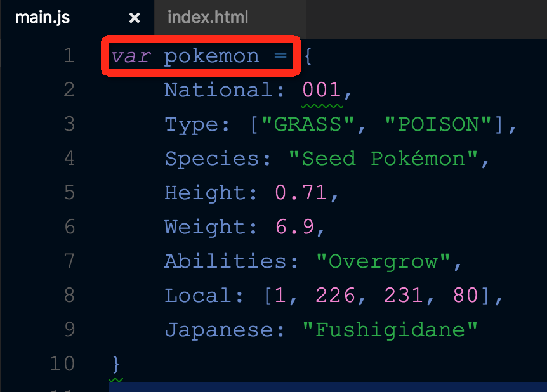Screen dimensions: 547x392
Task: Click the closing brace on line 10
Action: pos(116,364)
